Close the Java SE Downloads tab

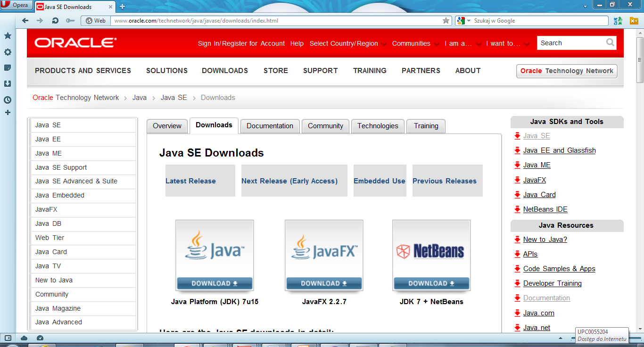point(111,7)
